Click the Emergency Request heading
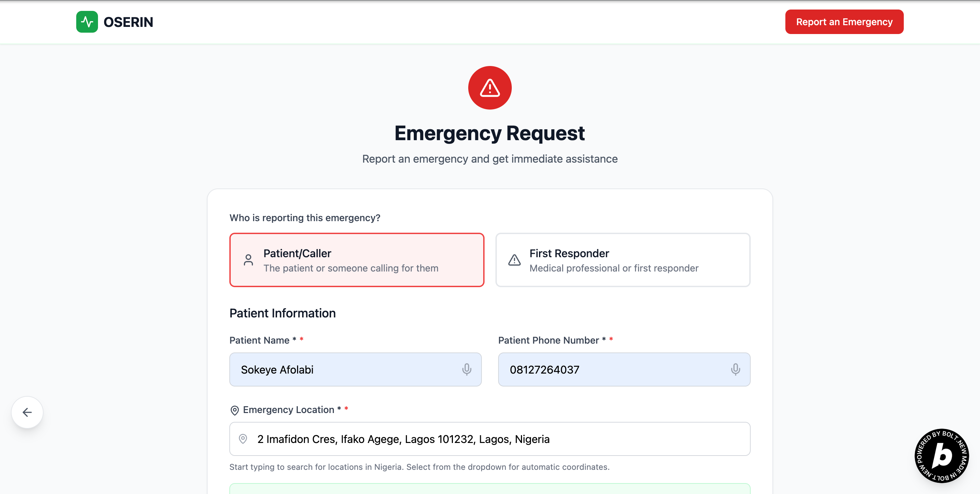980x494 pixels. (x=489, y=133)
